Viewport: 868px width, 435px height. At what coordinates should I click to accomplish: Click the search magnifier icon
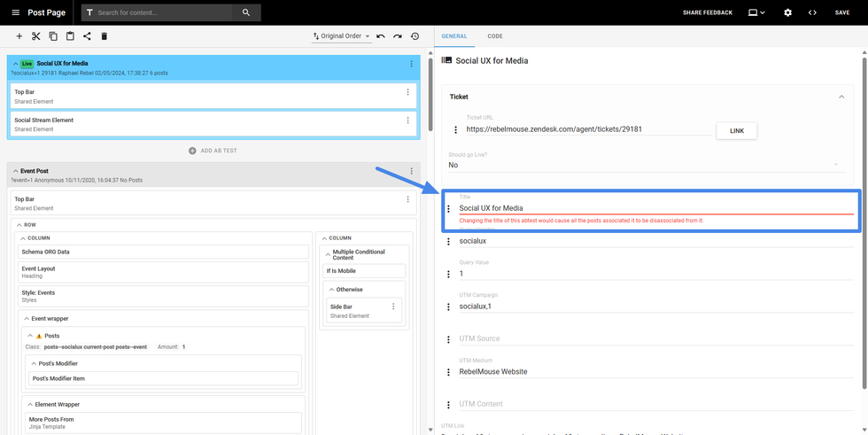[x=246, y=12]
